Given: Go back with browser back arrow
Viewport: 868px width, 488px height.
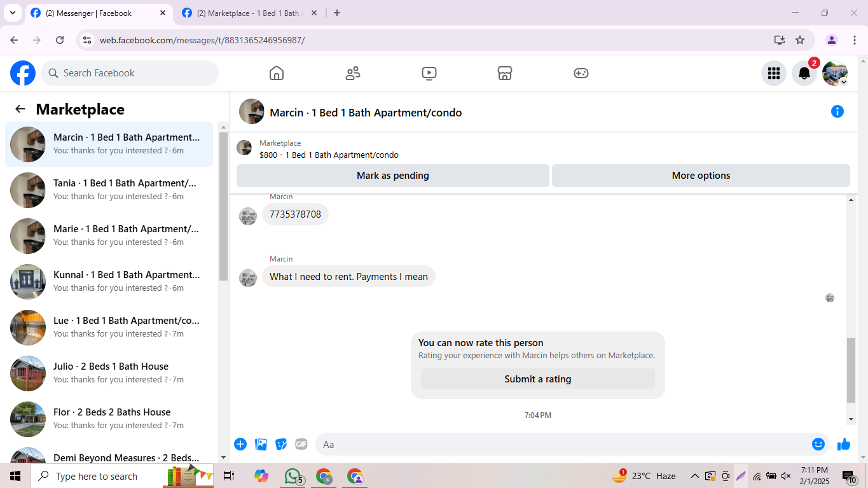Looking at the screenshot, I should (14, 40).
